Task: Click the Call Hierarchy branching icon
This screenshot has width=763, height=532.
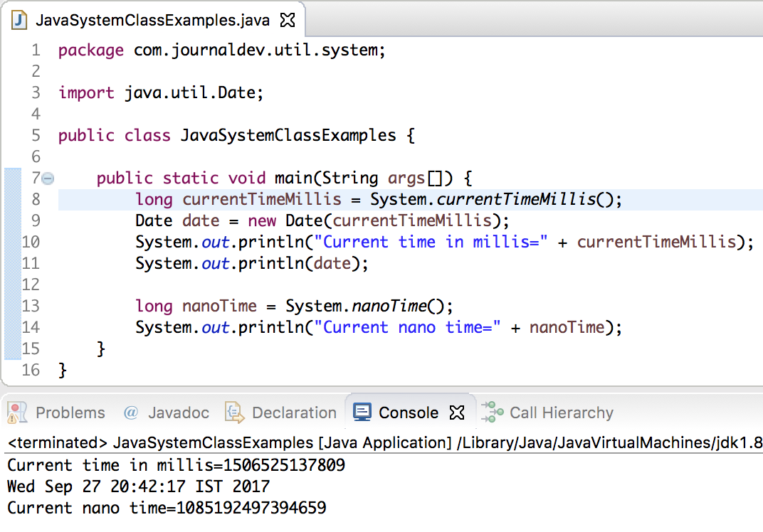Action: [x=491, y=413]
